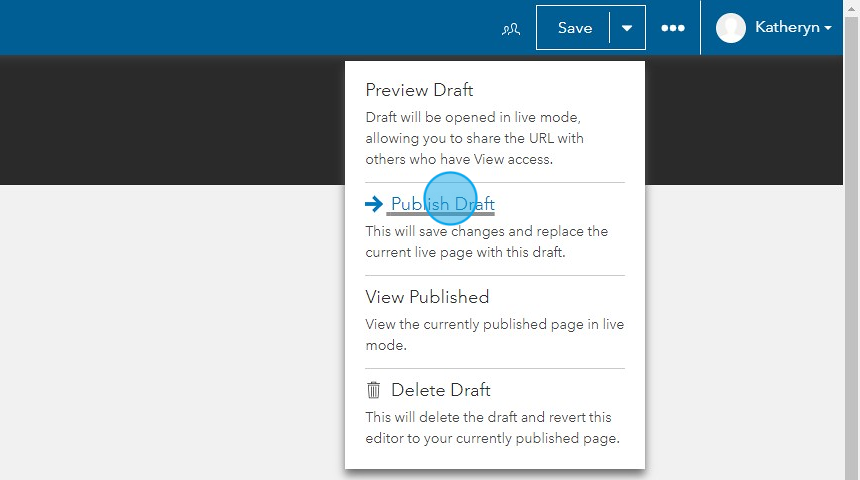860x480 pixels.
Task: Click the scrollbar up arrow at top right
Action: point(852,8)
